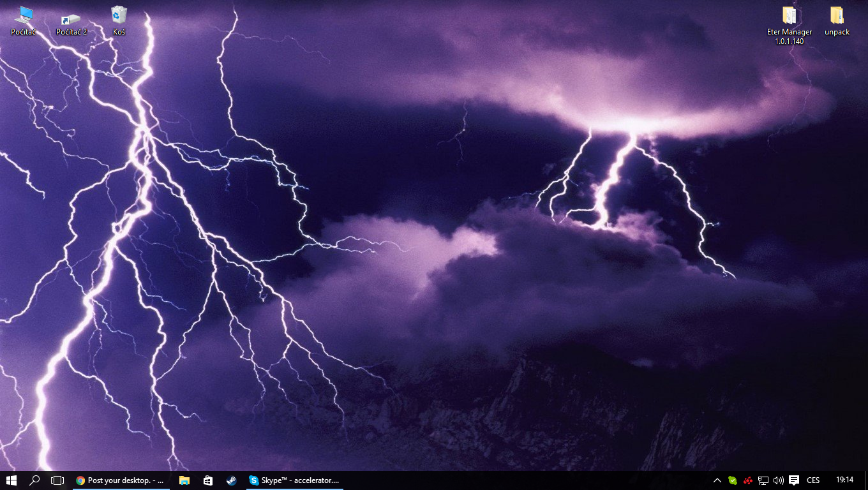Switch to the Skype accelerator window

pyautogui.click(x=295, y=480)
